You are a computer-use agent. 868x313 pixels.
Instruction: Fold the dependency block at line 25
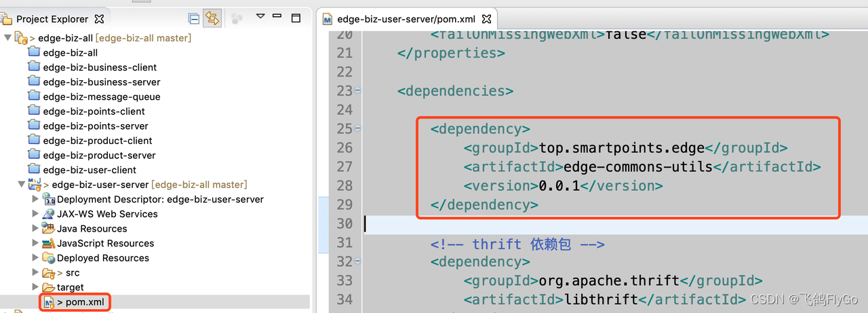pyautogui.click(x=358, y=128)
